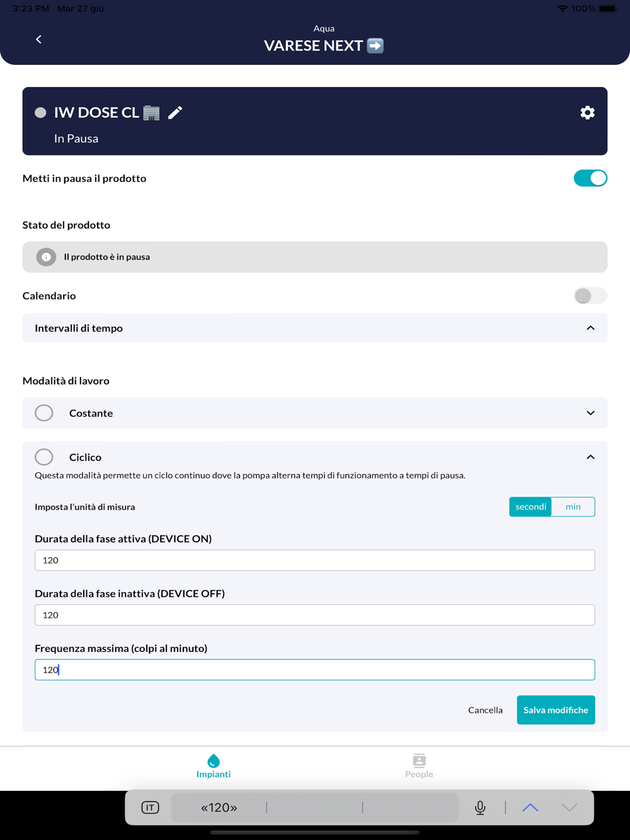
Task: Click the pencil edit name icon
Action: click(x=175, y=113)
